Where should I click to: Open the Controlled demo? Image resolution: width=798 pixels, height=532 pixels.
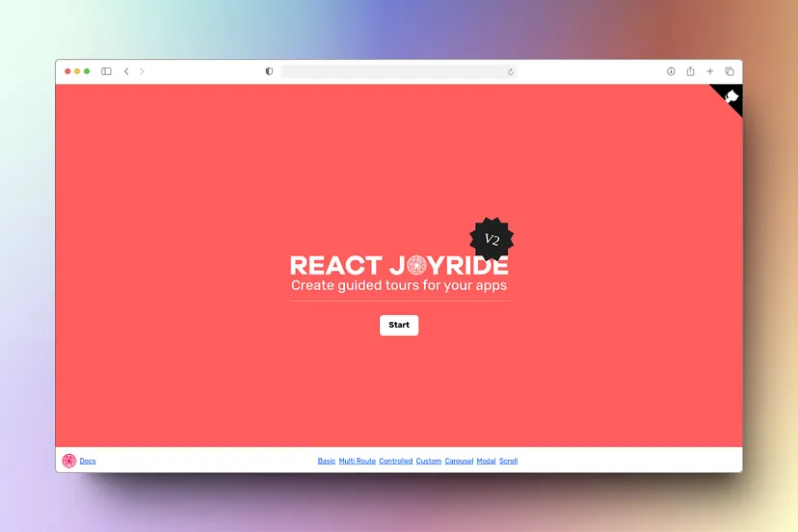click(x=396, y=462)
